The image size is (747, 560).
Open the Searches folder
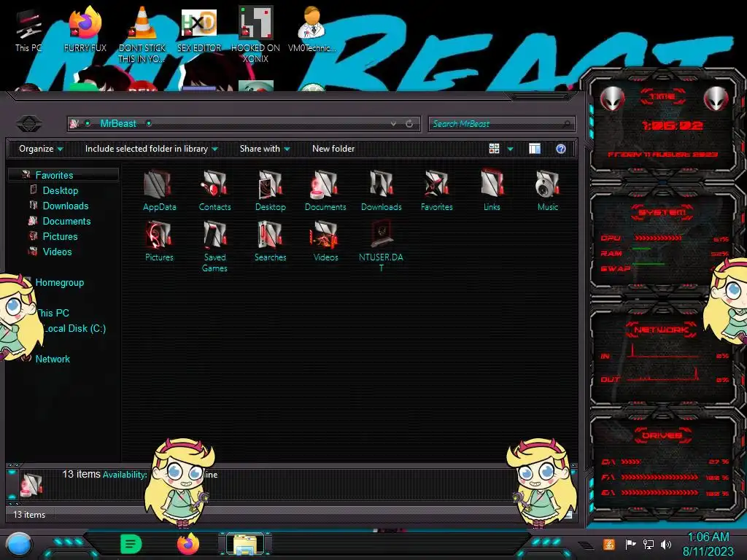coord(270,241)
